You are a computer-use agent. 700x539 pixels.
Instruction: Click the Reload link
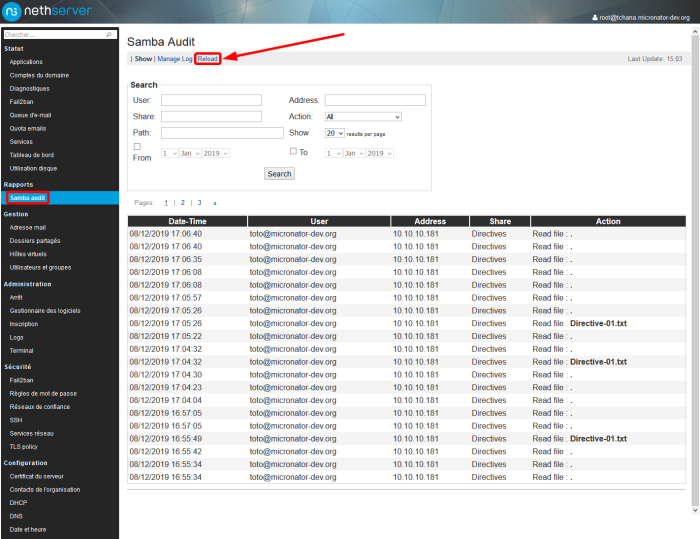[208, 58]
